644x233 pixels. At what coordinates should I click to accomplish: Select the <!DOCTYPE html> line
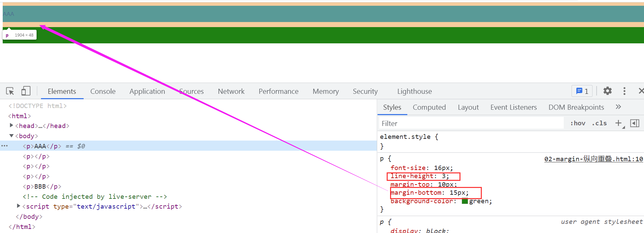click(38, 106)
